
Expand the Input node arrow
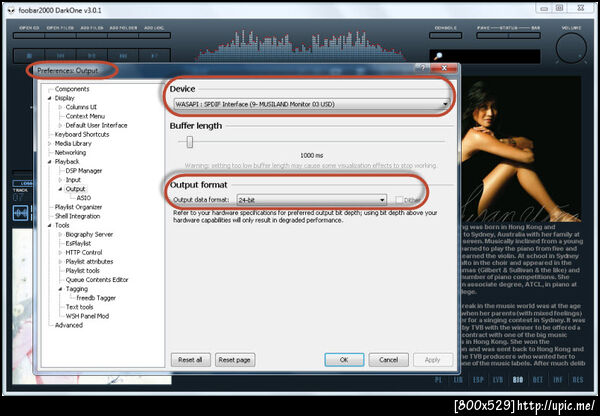[x=60, y=180]
